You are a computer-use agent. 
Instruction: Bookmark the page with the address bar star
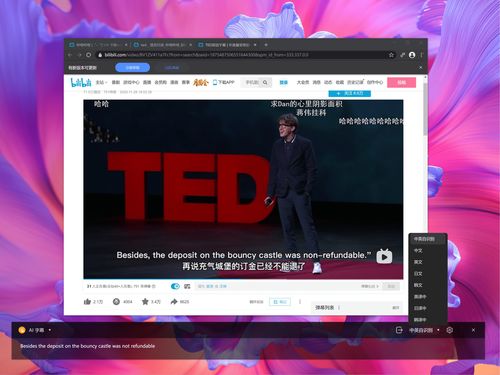coord(391,55)
